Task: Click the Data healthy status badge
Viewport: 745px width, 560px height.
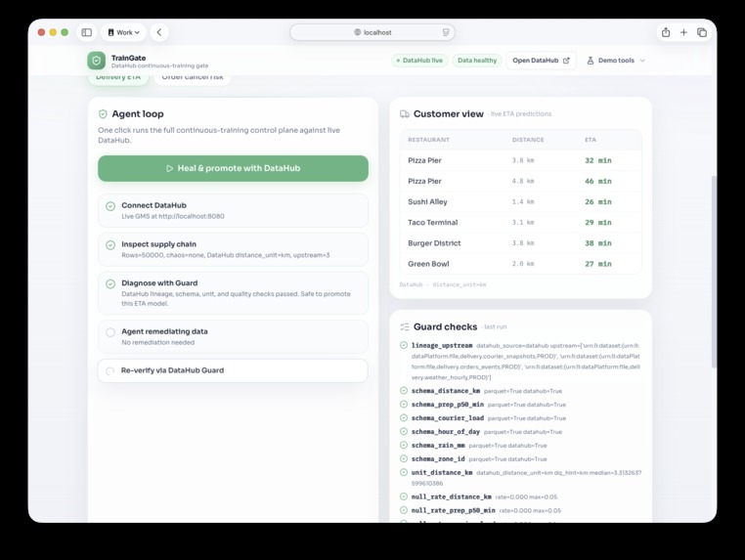Action: pos(477,61)
